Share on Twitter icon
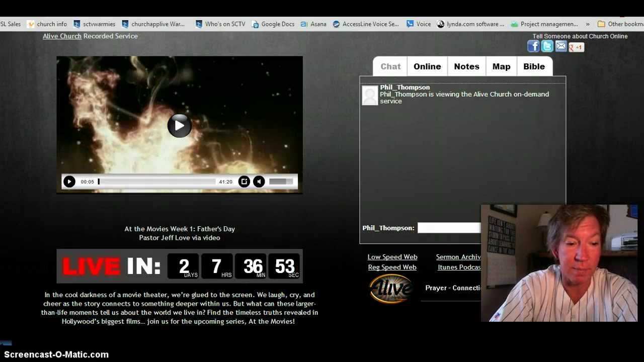Viewport: 644px width, 362px height. tap(547, 47)
